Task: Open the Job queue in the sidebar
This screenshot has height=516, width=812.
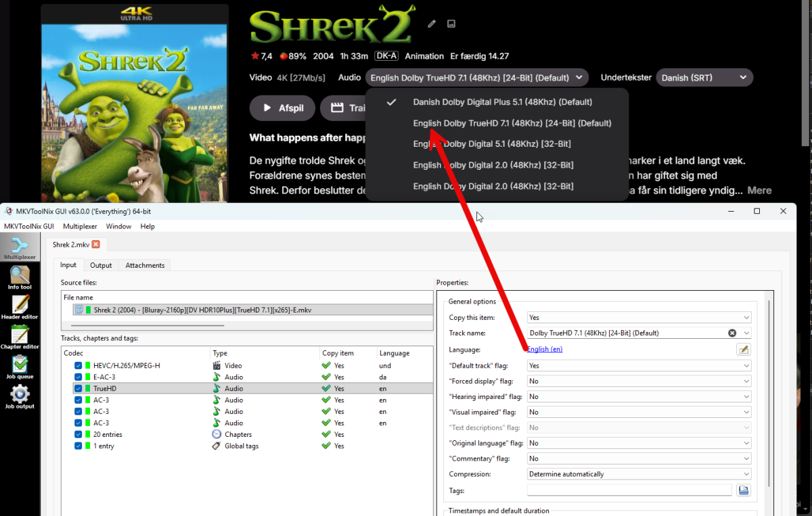Action: pyautogui.click(x=20, y=367)
